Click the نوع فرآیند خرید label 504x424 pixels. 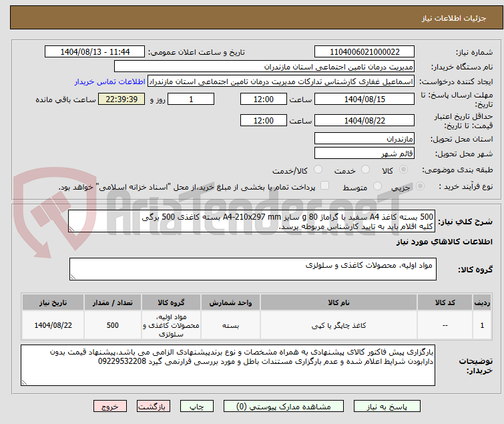(466, 186)
